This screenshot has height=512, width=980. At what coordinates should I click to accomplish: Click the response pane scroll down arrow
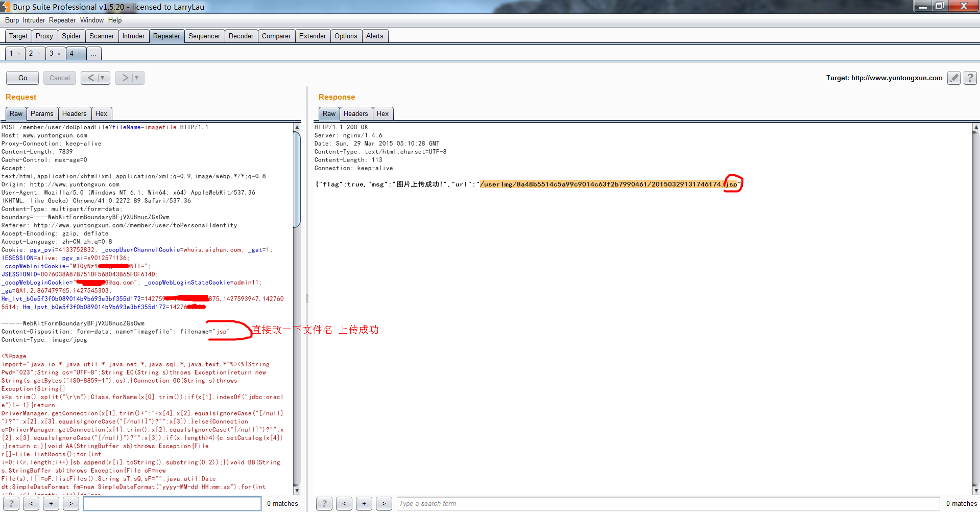tap(976, 491)
